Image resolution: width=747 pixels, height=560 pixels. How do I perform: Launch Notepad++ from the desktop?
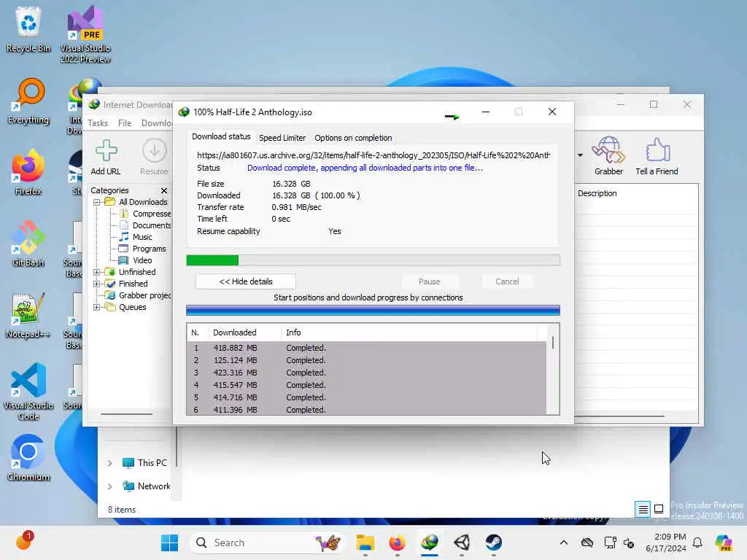click(28, 315)
